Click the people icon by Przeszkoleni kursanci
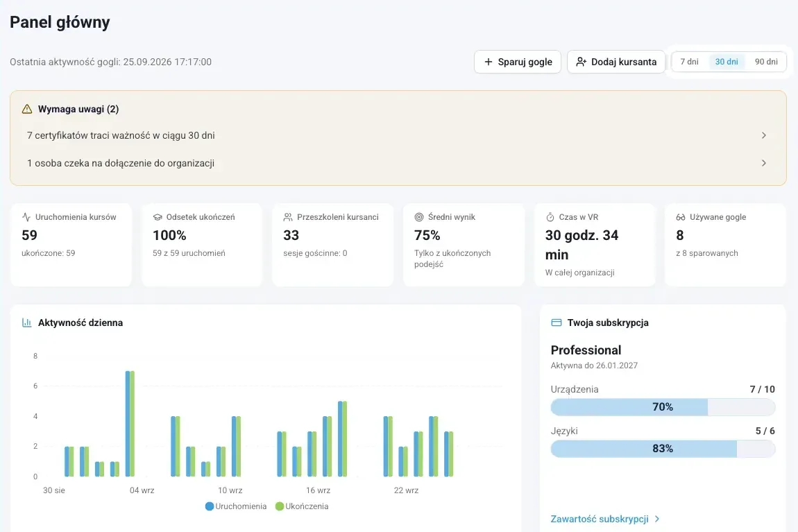Viewport: 798px width, 532px height. click(288, 217)
